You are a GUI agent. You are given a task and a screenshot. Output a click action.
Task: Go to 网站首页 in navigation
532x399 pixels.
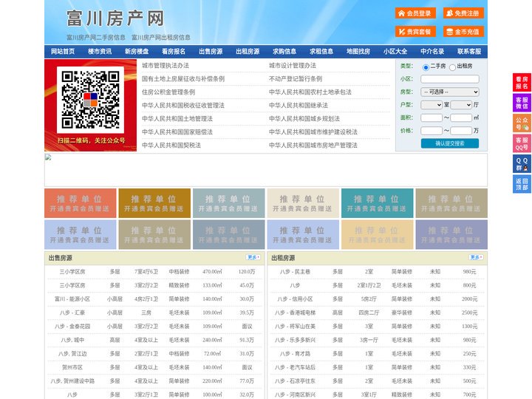point(63,52)
